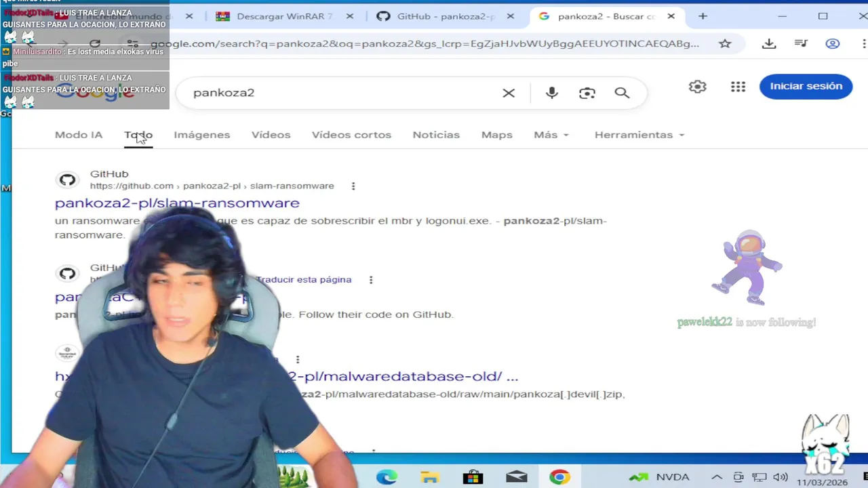This screenshot has width=868, height=488.
Task: Switch to Noticias results
Action: (436, 135)
